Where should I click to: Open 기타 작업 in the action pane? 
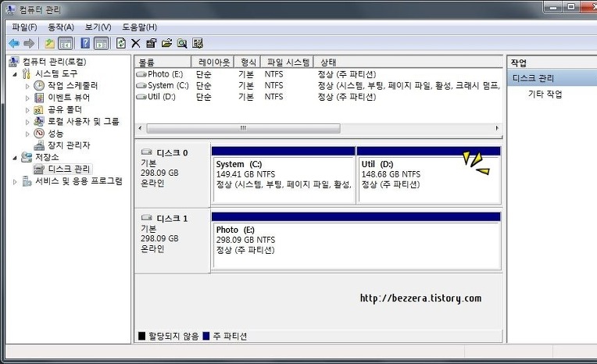click(x=545, y=94)
